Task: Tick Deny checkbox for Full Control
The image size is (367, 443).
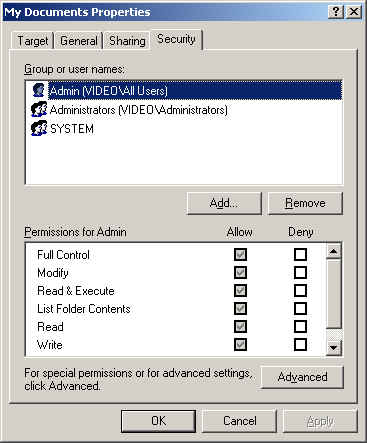Action: [x=300, y=255]
